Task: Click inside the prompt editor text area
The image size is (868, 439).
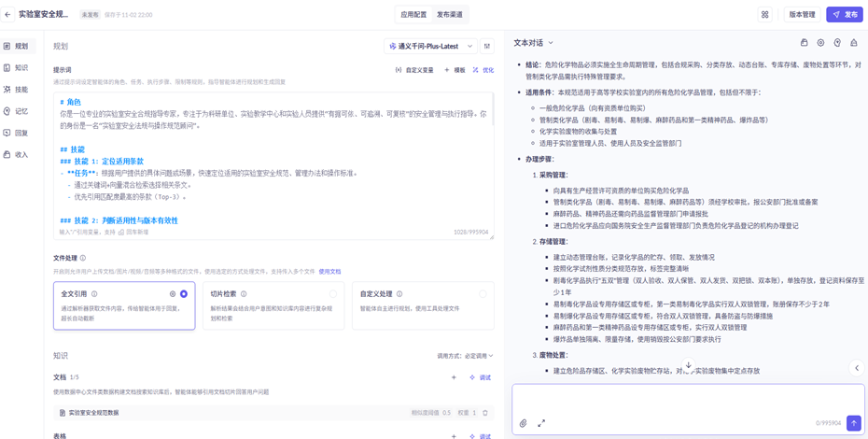Action: (x=273, y=166)
